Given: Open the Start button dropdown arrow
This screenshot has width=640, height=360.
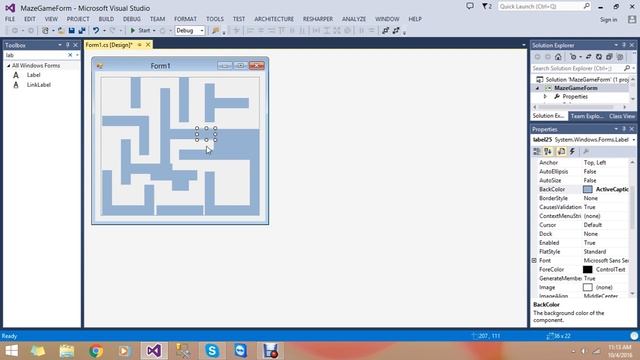Looking at the screenshot, I should 154,31.
